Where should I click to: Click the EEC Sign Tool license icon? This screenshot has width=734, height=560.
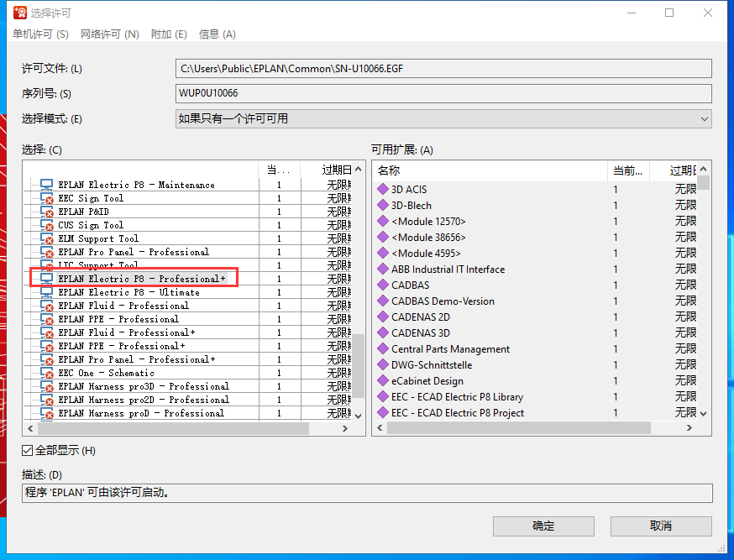click(x=47, y=198)
